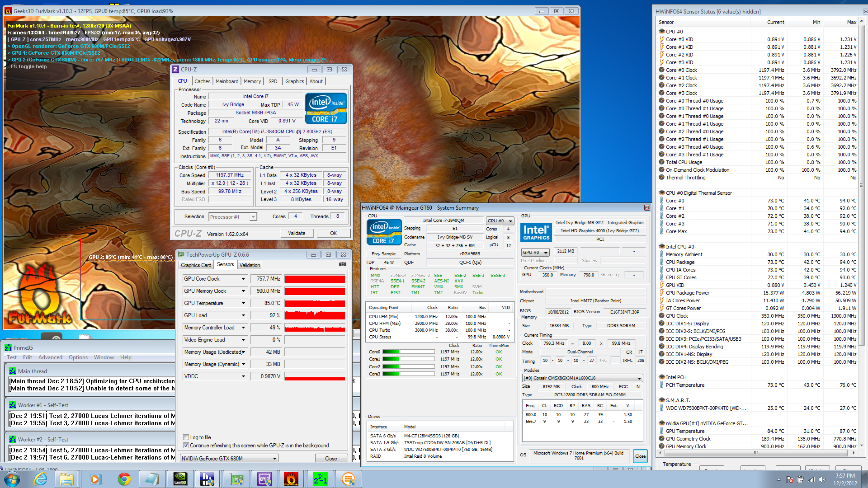
Task: Open Windows Media Player taskbar icon
Action: pyautogui.click(x=95, y=479)
